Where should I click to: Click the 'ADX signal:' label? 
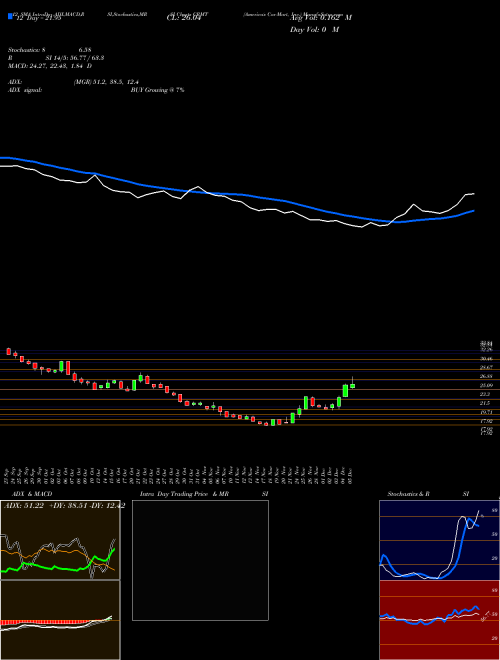coord(25,90)
